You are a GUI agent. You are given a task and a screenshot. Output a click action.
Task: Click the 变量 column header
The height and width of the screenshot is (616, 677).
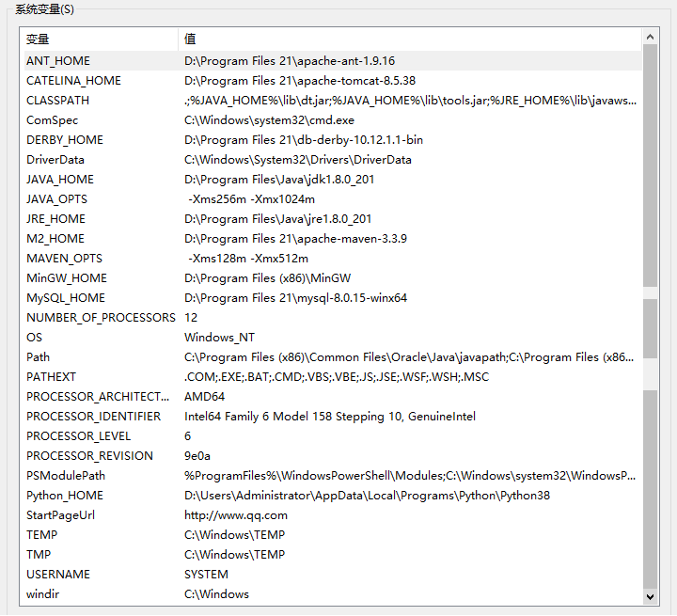tap(101, 39)
